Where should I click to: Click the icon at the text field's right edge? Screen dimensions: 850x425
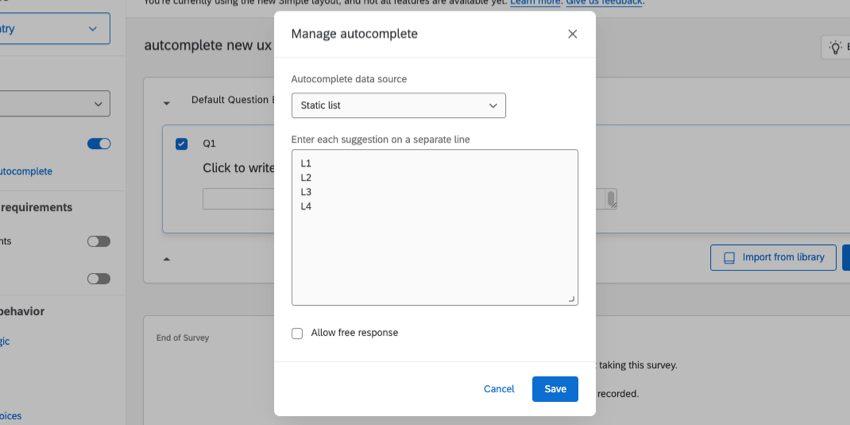pyautogui.click(x=611, y=199)
